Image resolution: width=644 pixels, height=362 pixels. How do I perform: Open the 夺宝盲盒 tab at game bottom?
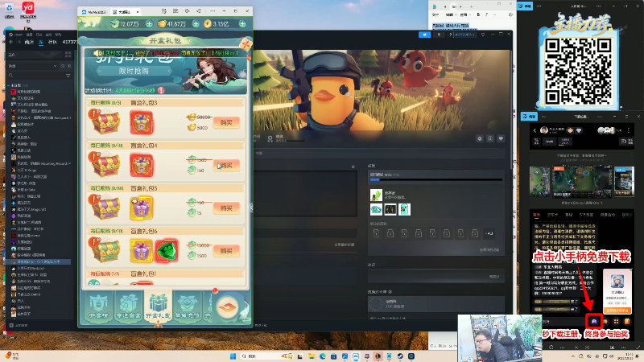point(129,306)
